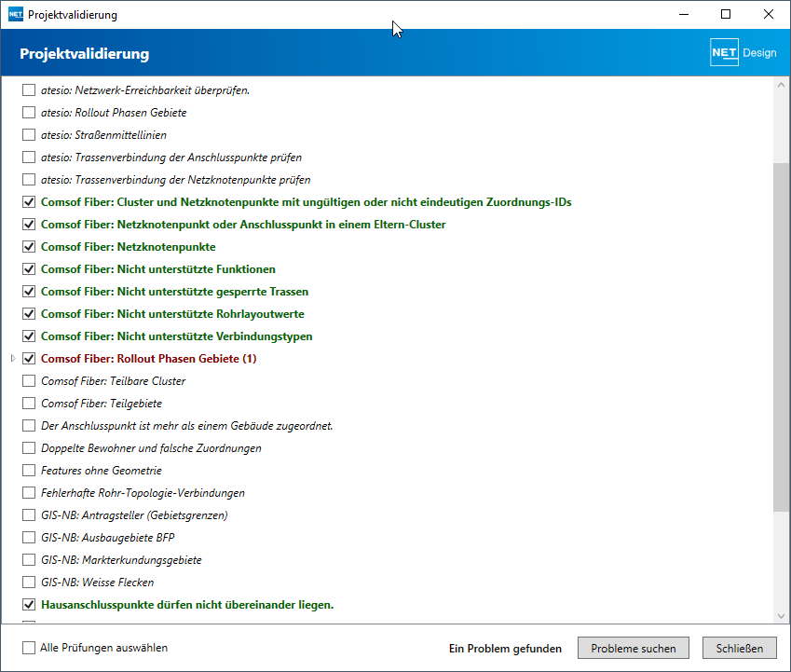The height and width of the screenshot is (672, 791).
Task: Click the Schließen button
Action: click(740, 649)
